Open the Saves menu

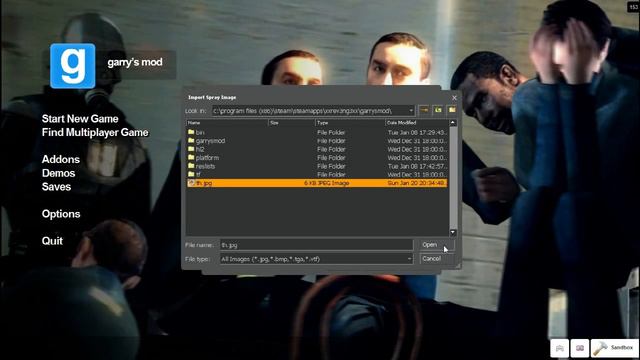pos(56,187)
